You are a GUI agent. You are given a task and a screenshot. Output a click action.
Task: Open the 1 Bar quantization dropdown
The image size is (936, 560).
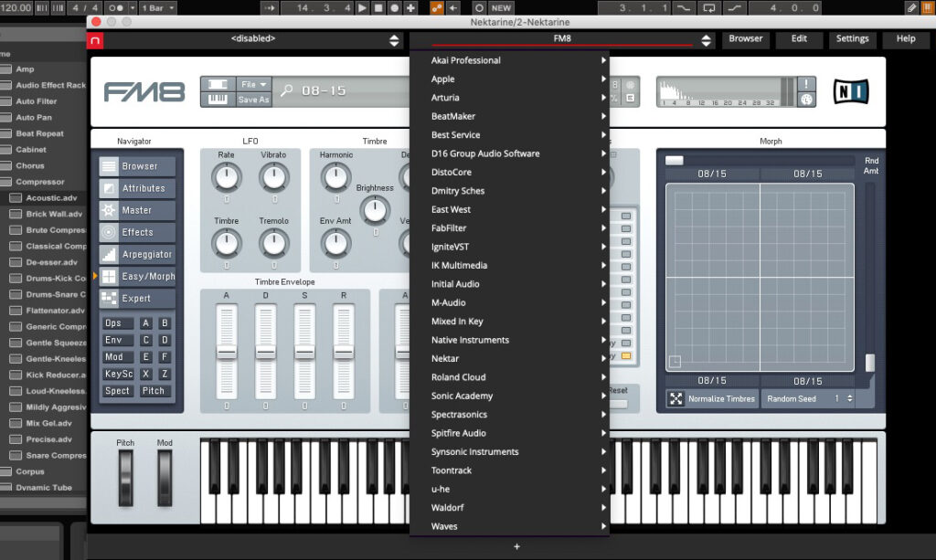[x=157, y=7]
